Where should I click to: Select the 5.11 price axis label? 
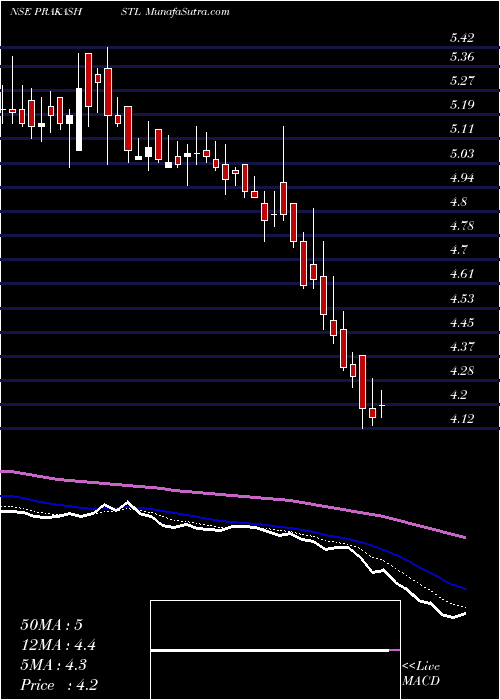tap(462, 129)
